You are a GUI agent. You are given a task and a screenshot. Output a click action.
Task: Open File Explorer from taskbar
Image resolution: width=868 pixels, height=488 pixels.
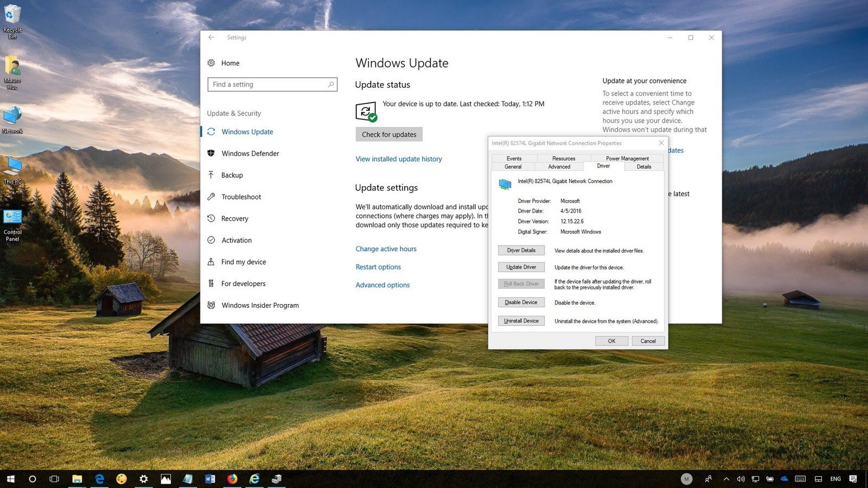(77, 479)
